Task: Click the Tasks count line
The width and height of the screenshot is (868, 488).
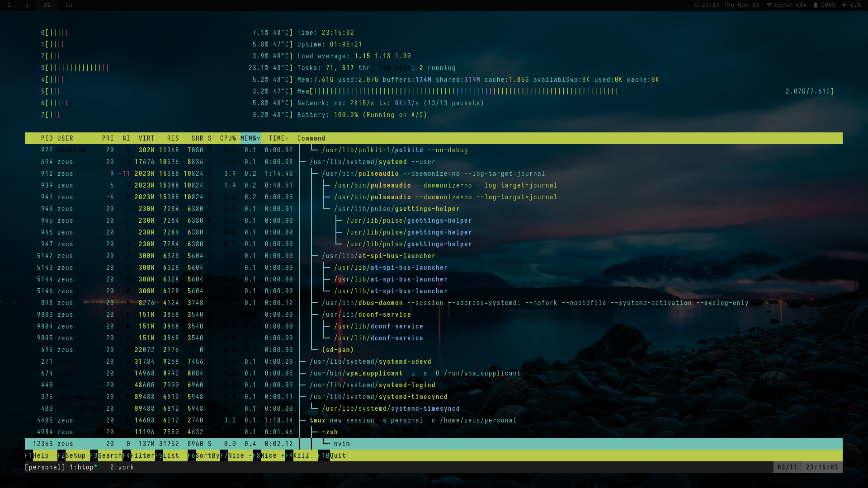Action: (377, 68)
